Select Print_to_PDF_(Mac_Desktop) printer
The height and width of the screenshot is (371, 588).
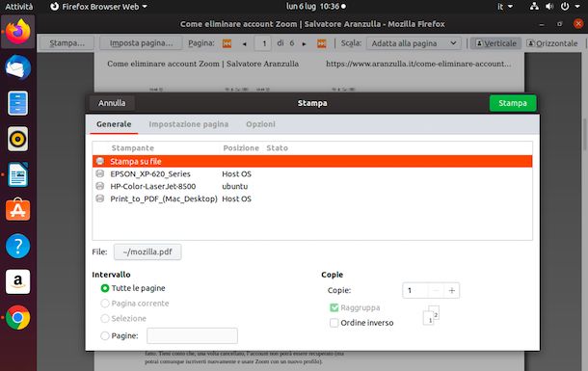click(312, 199)
